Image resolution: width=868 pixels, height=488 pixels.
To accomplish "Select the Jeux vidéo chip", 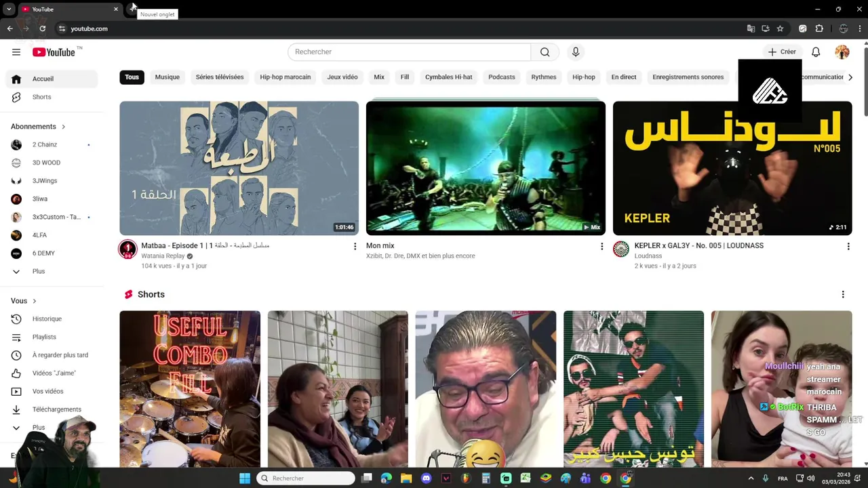I will pyautogui.click(x=342, y=77).
